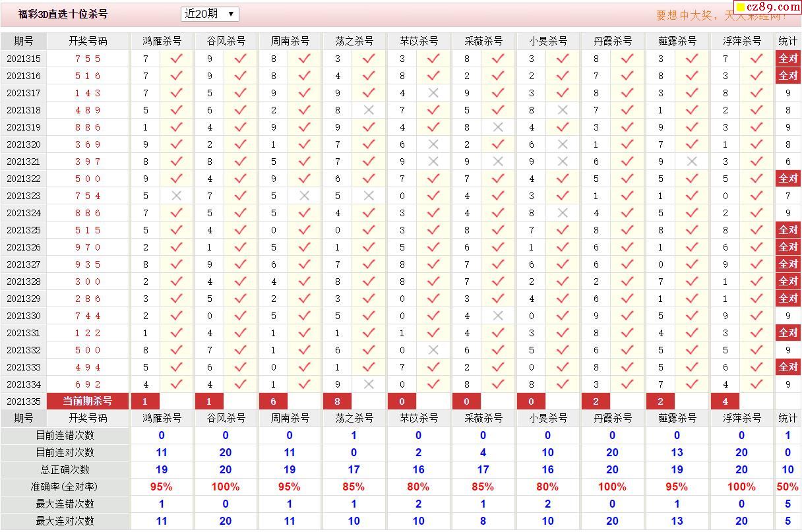Click the red checkmark in row 2021315 under 鸿雁杀号

tap(176, 59)
